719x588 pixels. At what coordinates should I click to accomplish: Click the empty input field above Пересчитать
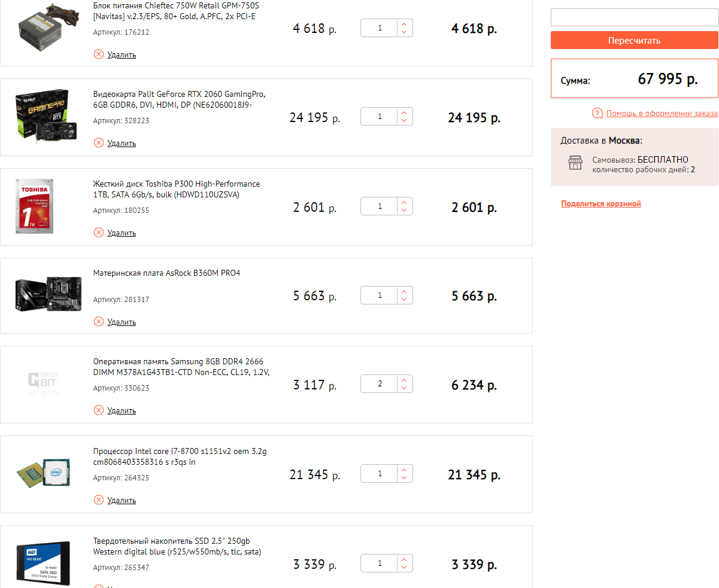pos(634,17)
